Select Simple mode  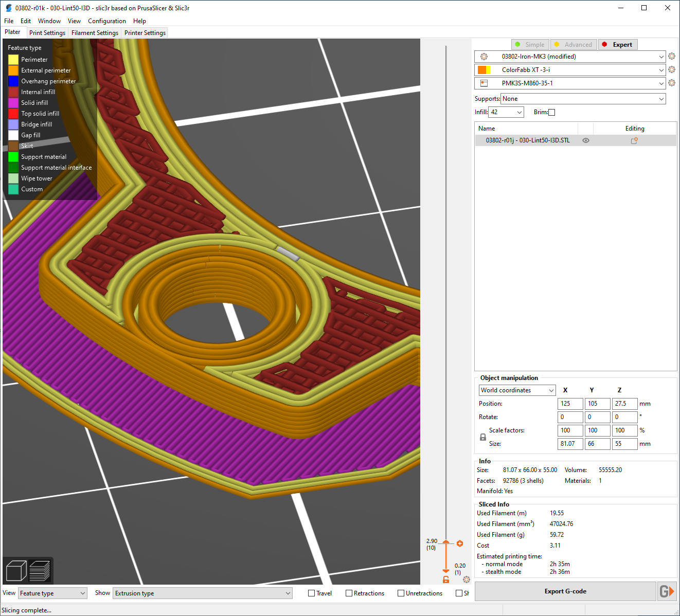tap(530, 45)
